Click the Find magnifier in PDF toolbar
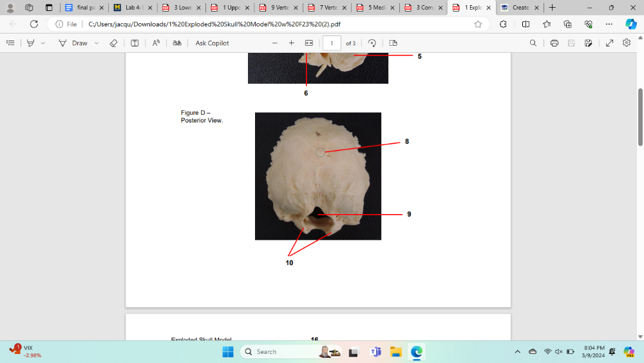The image size is (644, 363). (533, 43)
